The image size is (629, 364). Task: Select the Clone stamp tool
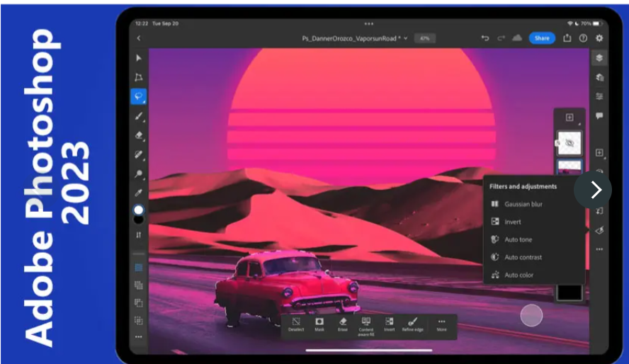coord(139,174)
